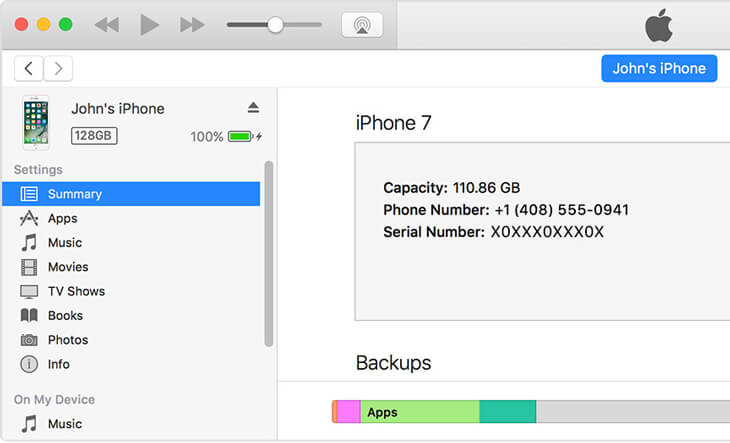Click the rewind playback button
Image resolution: width=730 pixels, height=443 pixels.
(106, 25)
